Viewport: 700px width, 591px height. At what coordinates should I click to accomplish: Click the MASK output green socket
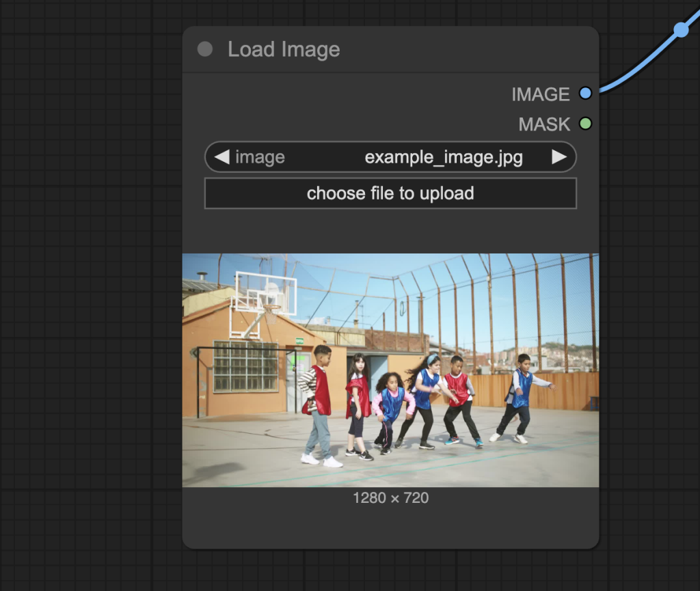[585, 124]
